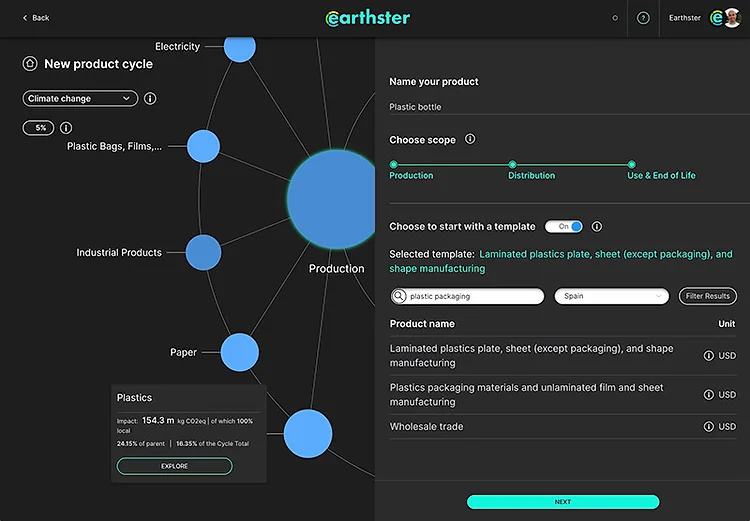750x521 pixels.
Task: Select Plastics packaging materials template row
Action: coord(563,395)
